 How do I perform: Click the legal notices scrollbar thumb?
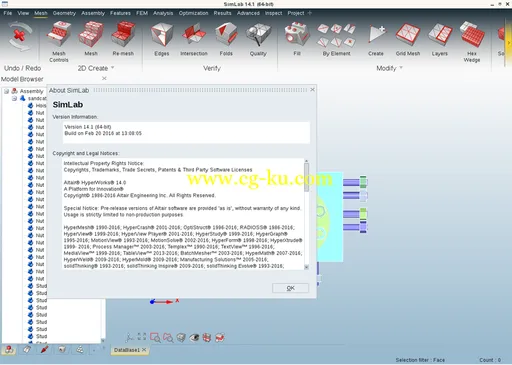[x=306, y=177]
